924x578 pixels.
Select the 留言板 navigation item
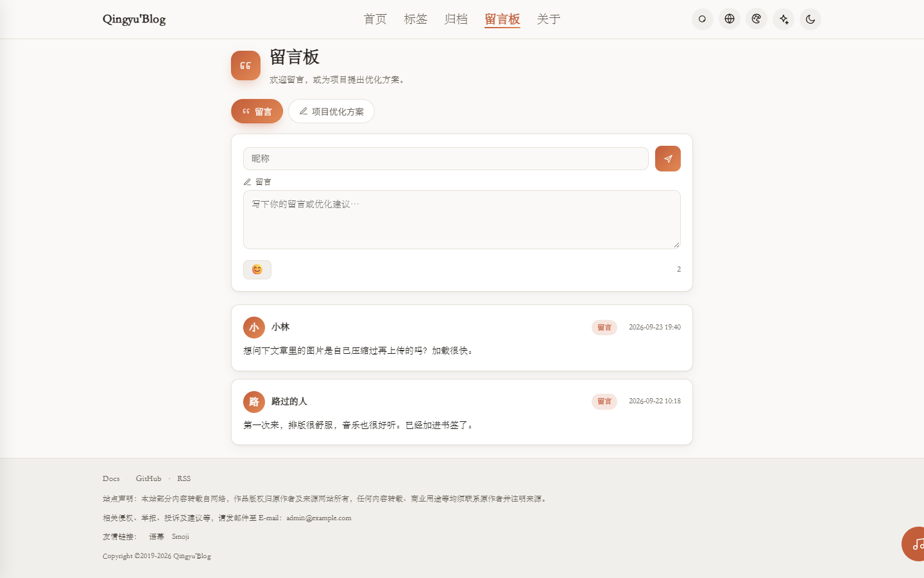coord(502,19)
